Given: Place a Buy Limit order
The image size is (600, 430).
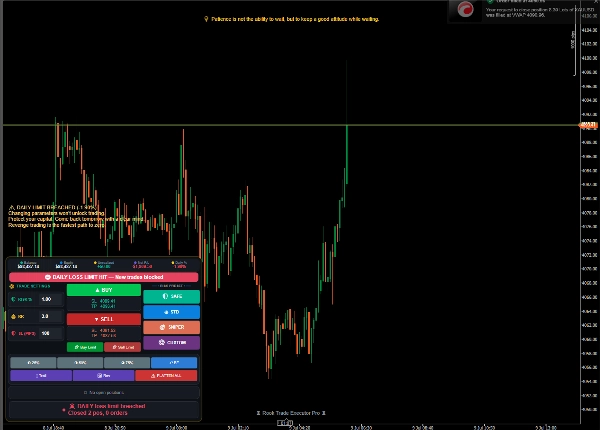Looking at the screenshot, I should 85,347.
